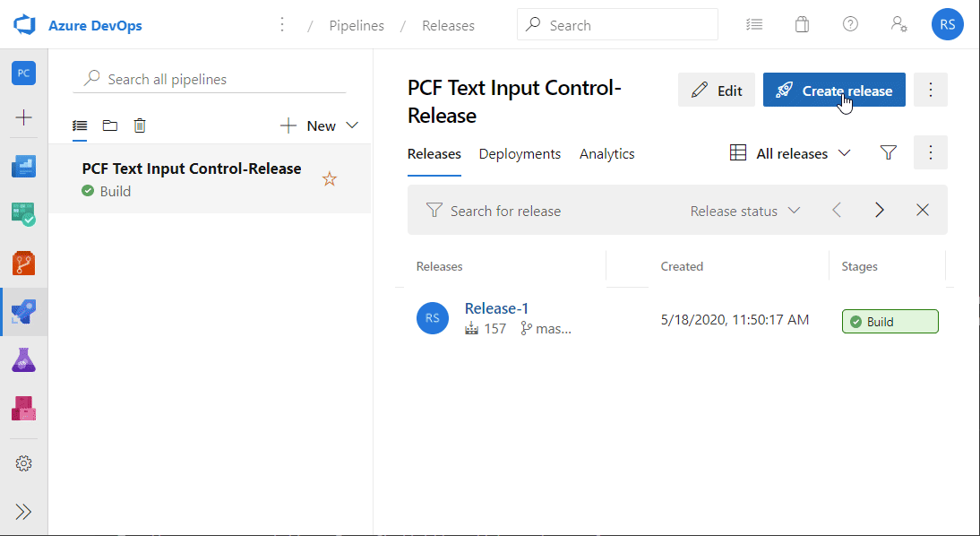Expand the Release status filter

pos(745,211)
